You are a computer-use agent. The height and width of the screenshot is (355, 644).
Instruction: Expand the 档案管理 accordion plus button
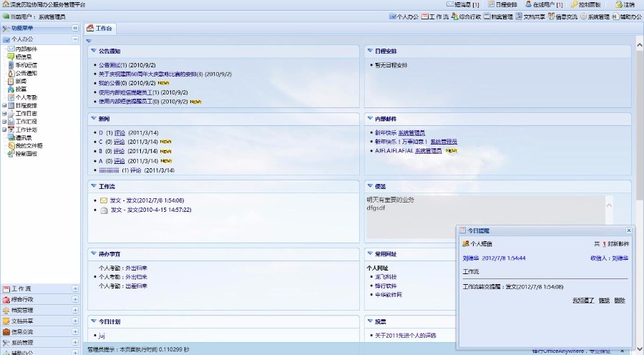[x=75, y=310]
